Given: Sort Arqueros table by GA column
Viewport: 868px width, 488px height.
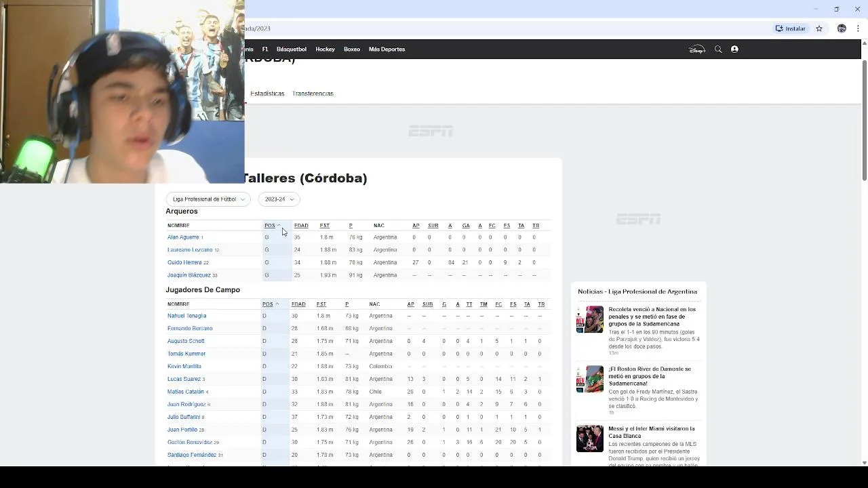Looking at the screenshot, I should click(x=466, y=226).
